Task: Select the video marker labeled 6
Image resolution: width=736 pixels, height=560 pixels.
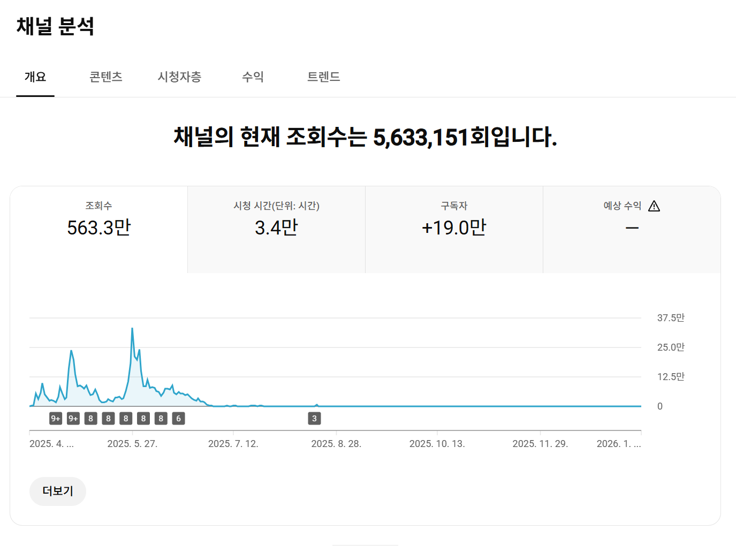Action: coord(178,418)
